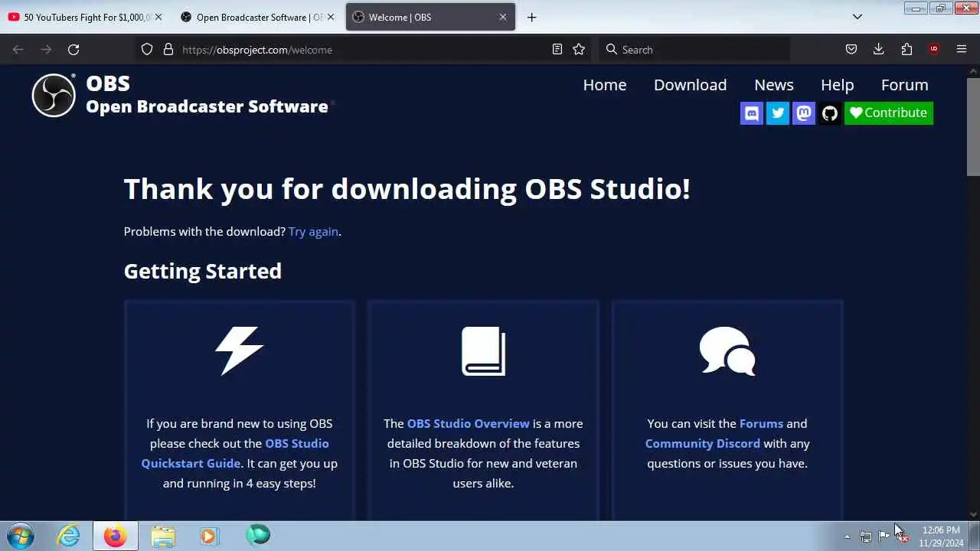Click the Show desktop strip
The height and width of the screenshot is (551, 980).
(x=975, y=536)
